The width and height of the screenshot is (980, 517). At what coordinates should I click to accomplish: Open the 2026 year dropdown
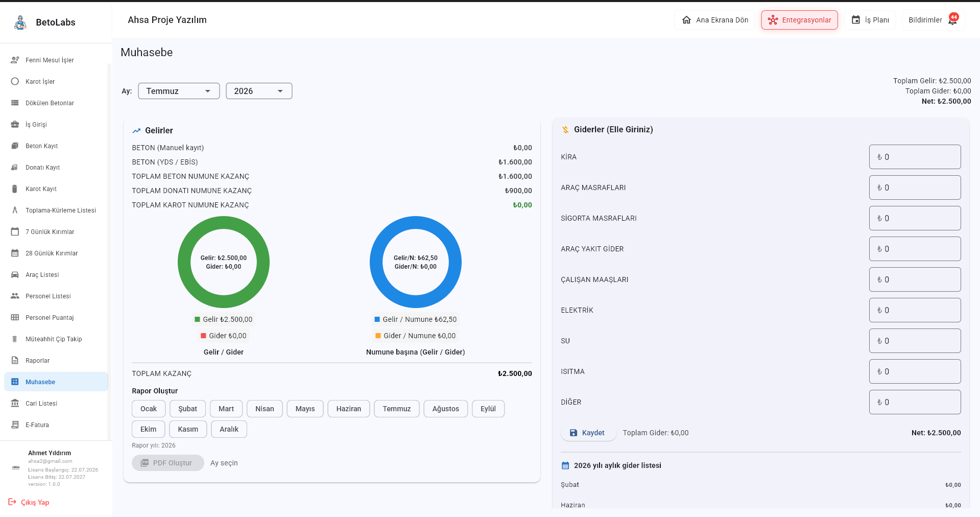pyautogui.click(x=259, y=91)
